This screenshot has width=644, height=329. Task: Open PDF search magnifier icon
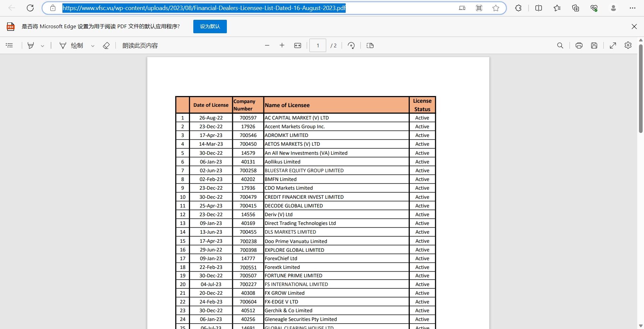(x=560, y=45)
